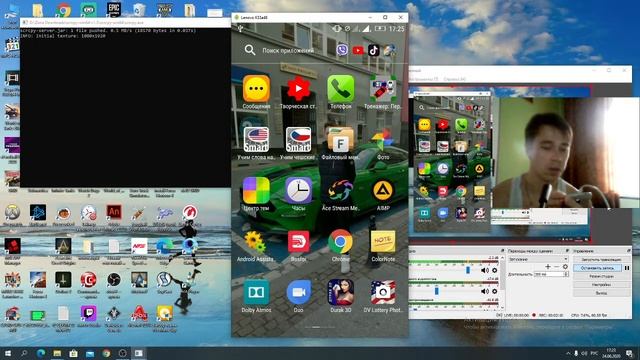Open the Dolby Atmos app
The image size is (640, 360).
pyautogui.click(x=256, y=292)
